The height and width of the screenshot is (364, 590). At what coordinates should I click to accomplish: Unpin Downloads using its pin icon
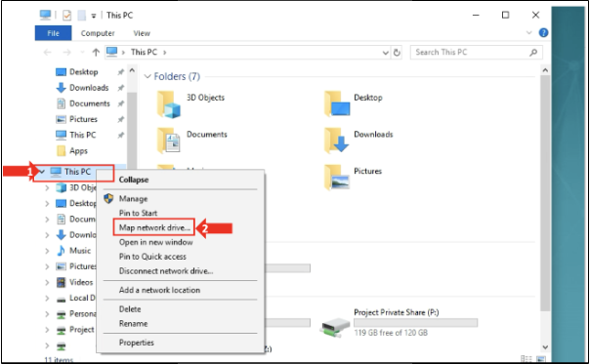click(120, 88)
